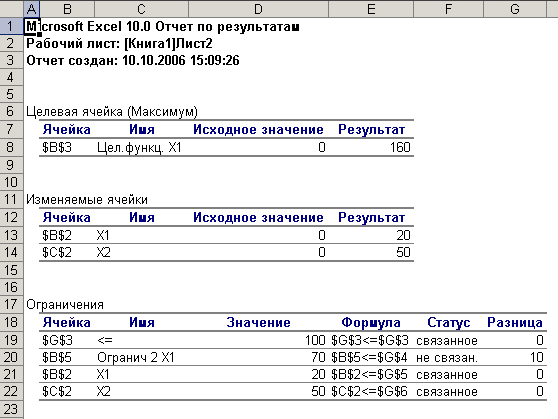Select row 19 header
Screen dimensions: 558x419
11,340
